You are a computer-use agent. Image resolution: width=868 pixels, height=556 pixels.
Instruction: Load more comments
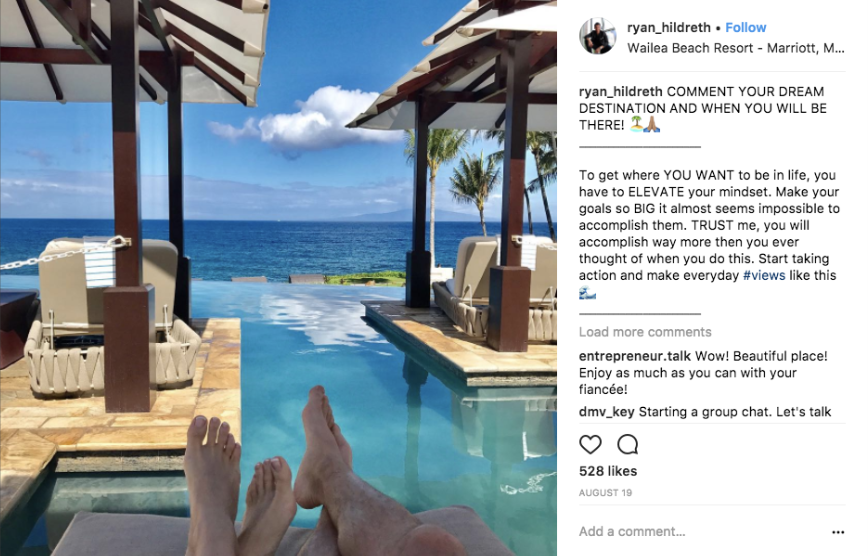pos(645,332)
